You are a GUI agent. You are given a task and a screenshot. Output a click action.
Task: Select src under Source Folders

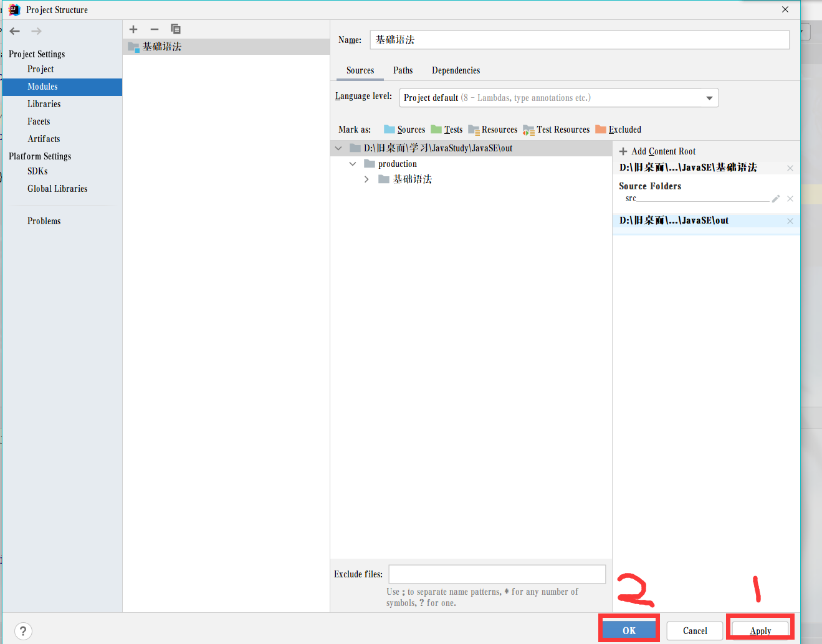[631, 199]
